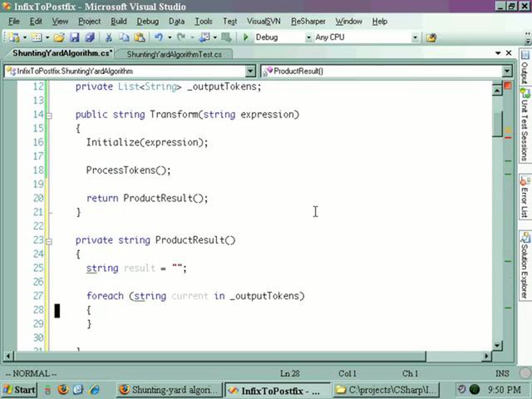Open the Edit menu

[x=36, y=22]
